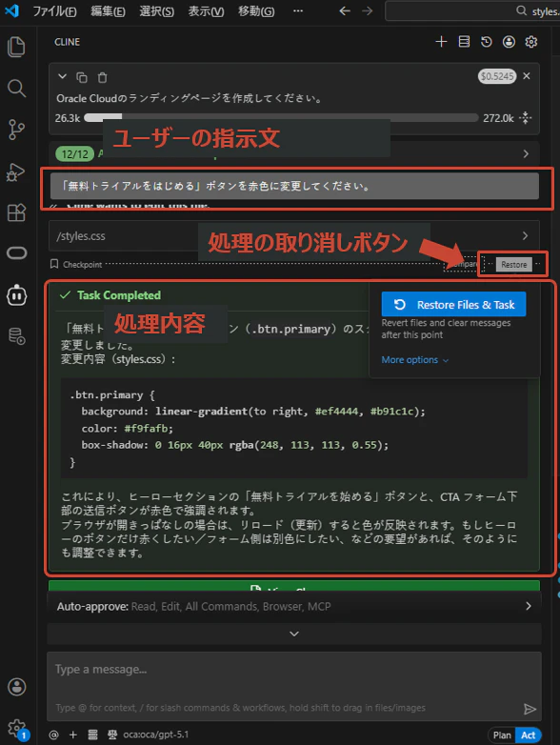Open Cline settings gear in panel header
This screenshot has width=560, height=745.
coord(531,42)
